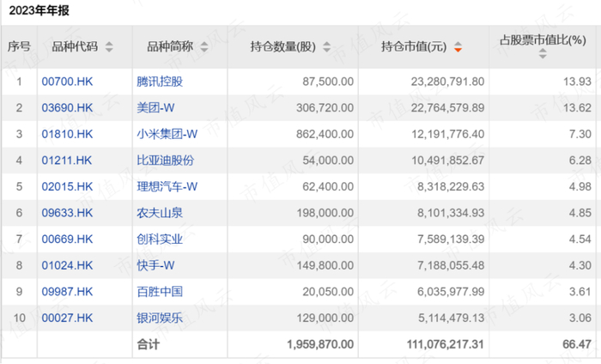Screen dimensions: 601x364
Task: Select the 合计 total row label
Action: [x=148, y=344]
